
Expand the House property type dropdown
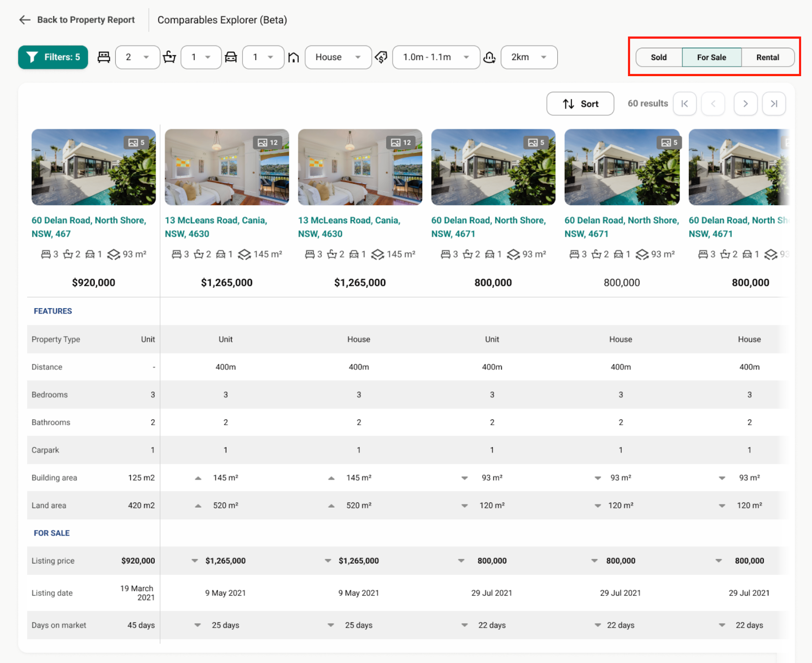click(338, 57)
